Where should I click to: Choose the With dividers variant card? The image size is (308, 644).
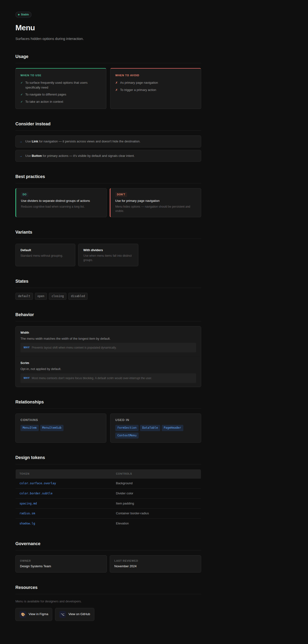[108, 255]
